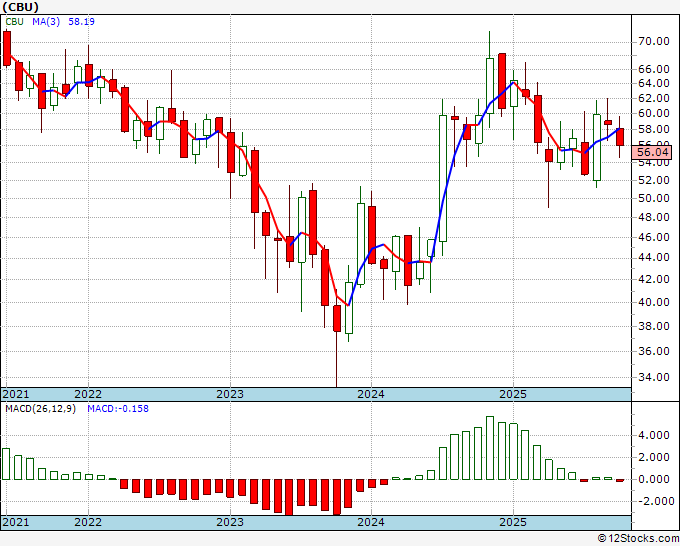Click 2025 on the price chart timeline
Viewport: 680px width, 546px height.
513,394
